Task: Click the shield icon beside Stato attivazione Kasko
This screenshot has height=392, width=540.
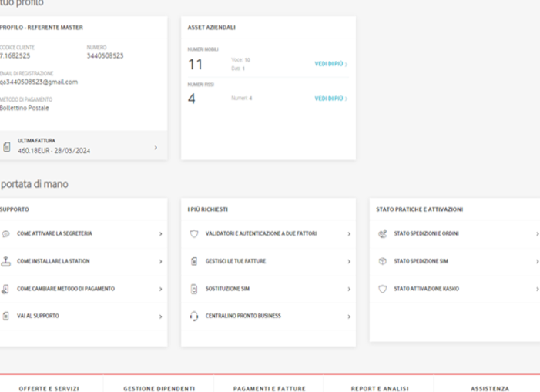Action: tap(383, 289)
